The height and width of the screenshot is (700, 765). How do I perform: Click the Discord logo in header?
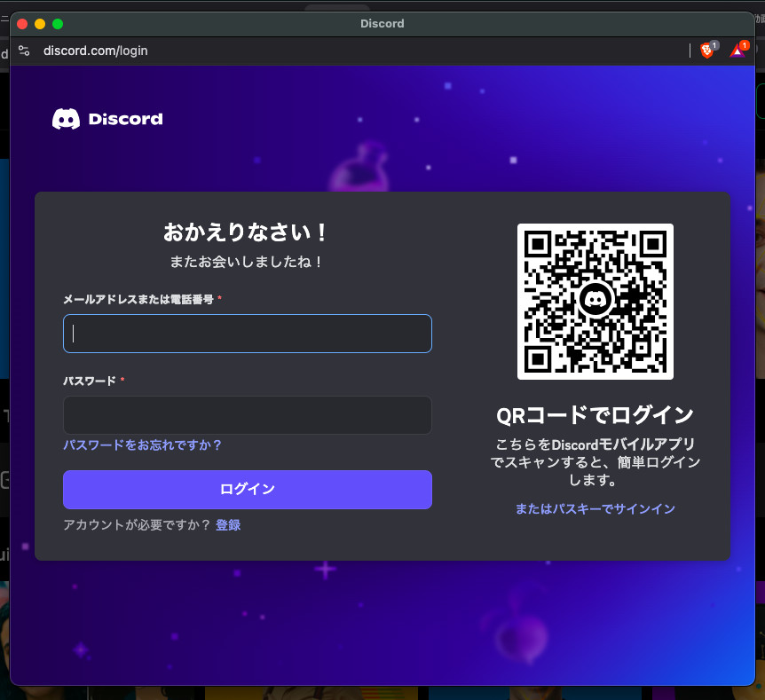pyautogui.click(x=107, y=119)
